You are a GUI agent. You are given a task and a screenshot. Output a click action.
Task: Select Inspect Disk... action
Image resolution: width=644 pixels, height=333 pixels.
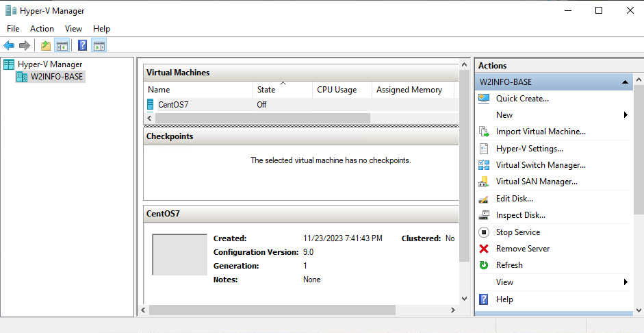pos(520,215)
